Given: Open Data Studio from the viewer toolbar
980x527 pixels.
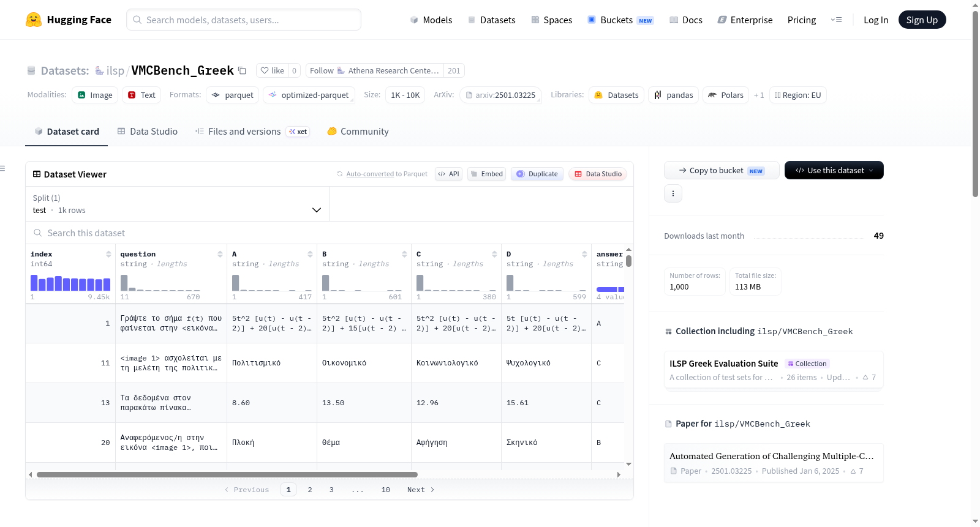Looking at the screenshot, I should click(598, 174).
